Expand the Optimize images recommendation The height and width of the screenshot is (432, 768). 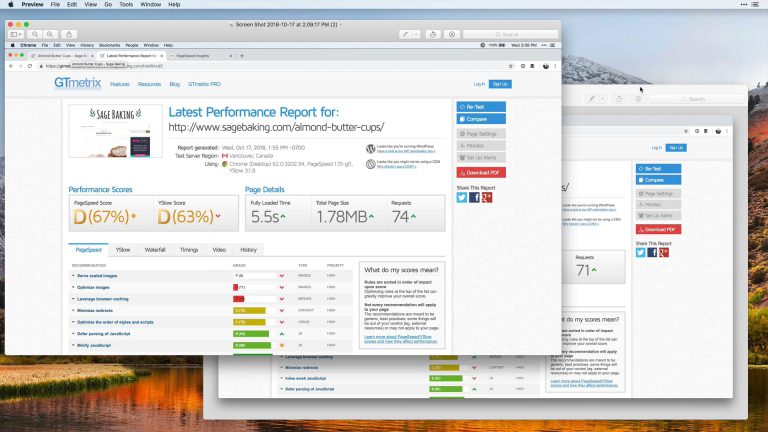93,288
